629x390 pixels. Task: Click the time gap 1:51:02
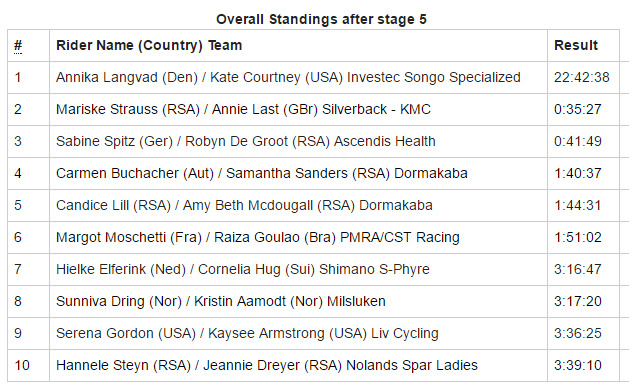tap(578, 238)
